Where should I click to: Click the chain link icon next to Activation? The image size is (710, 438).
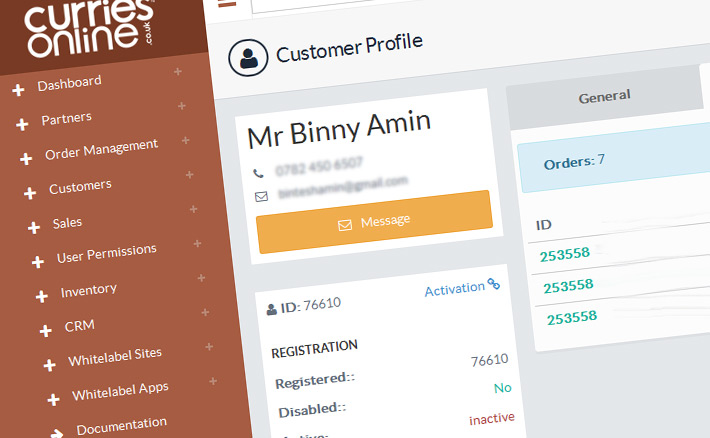pyautogui.click(x=493, y=285)
